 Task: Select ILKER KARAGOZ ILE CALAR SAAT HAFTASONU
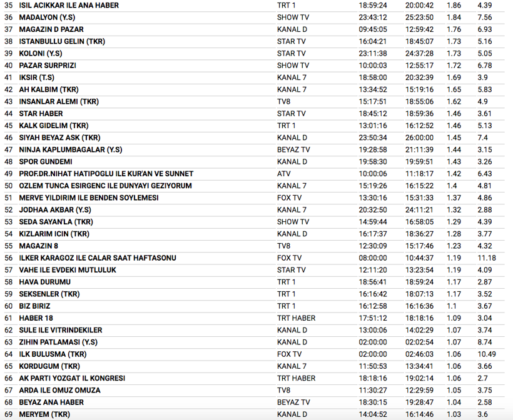[98, 258]
